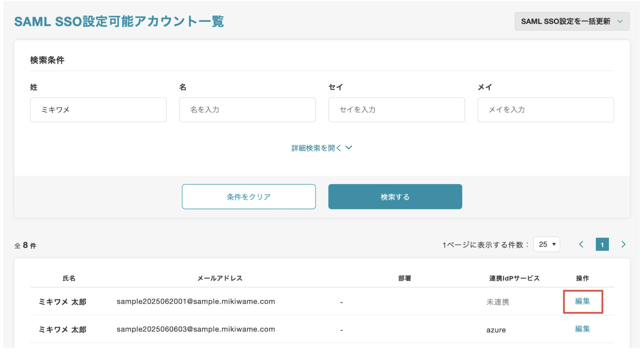Click the 部署 column header
644x352 pixels.
coord(404,278)
